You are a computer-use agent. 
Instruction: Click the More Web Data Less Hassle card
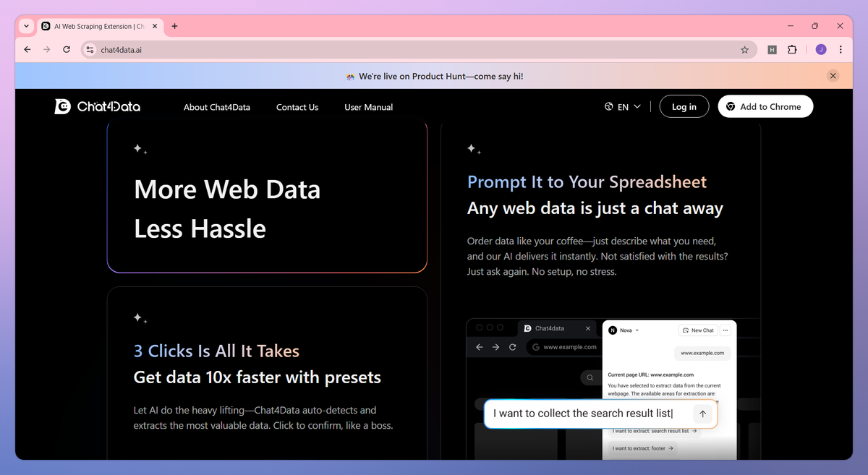click(267, 197)
